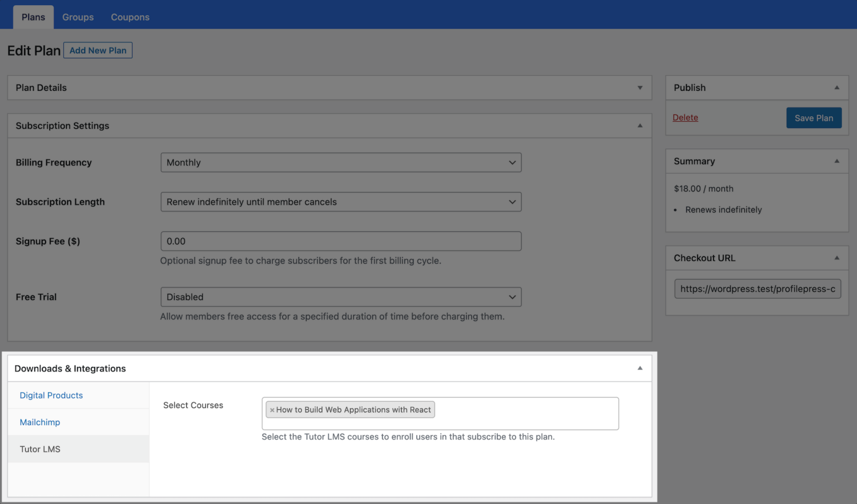Click the Save Plan button
The height and width of the screenshot is (504, 857).
pos(814,118)
